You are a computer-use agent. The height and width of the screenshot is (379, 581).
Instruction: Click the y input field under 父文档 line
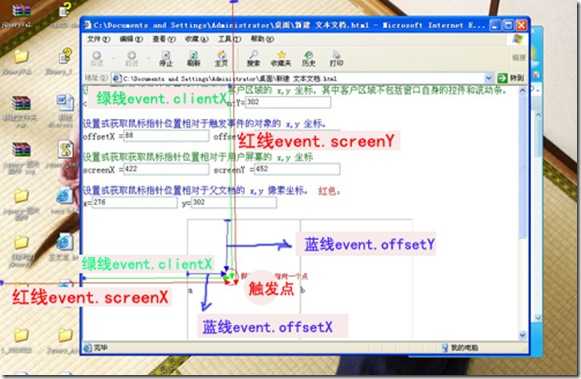pos(233,203)
